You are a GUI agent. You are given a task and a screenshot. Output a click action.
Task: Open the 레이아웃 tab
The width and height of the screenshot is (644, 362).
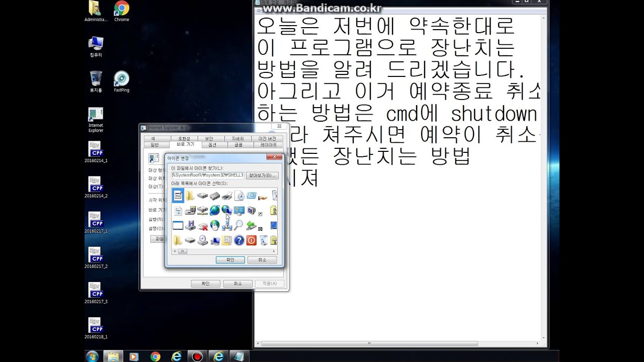point(268,145)
